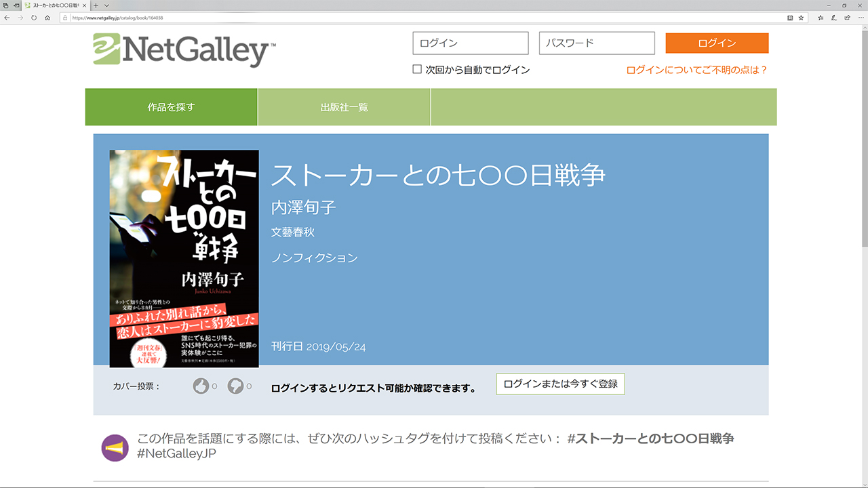Open a new browser tab
Viewport: 868px width, 488px height.
point(96,5)
